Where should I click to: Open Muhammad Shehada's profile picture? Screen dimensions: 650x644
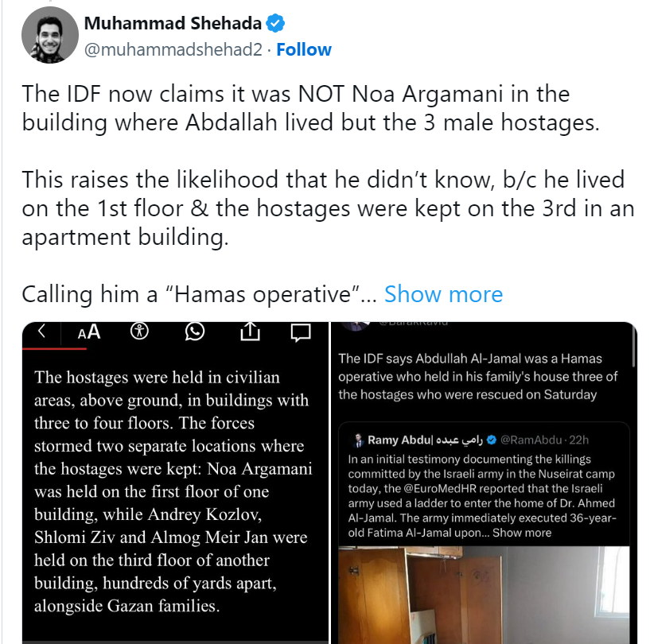[50, 35]
